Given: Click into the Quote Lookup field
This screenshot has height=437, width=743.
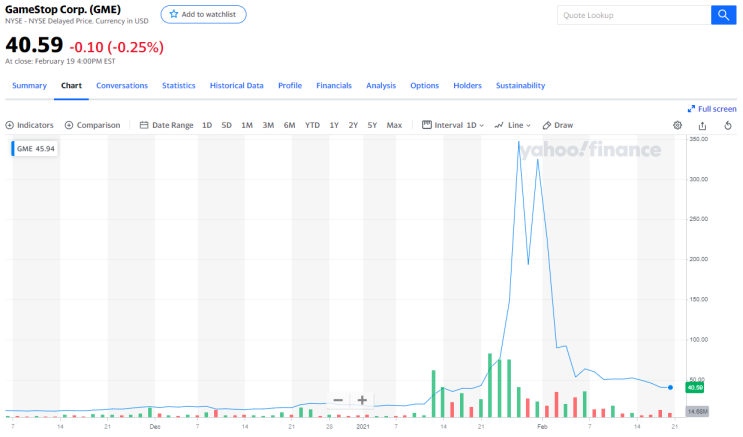Looking at the screenshot, I should pos(634,15).
